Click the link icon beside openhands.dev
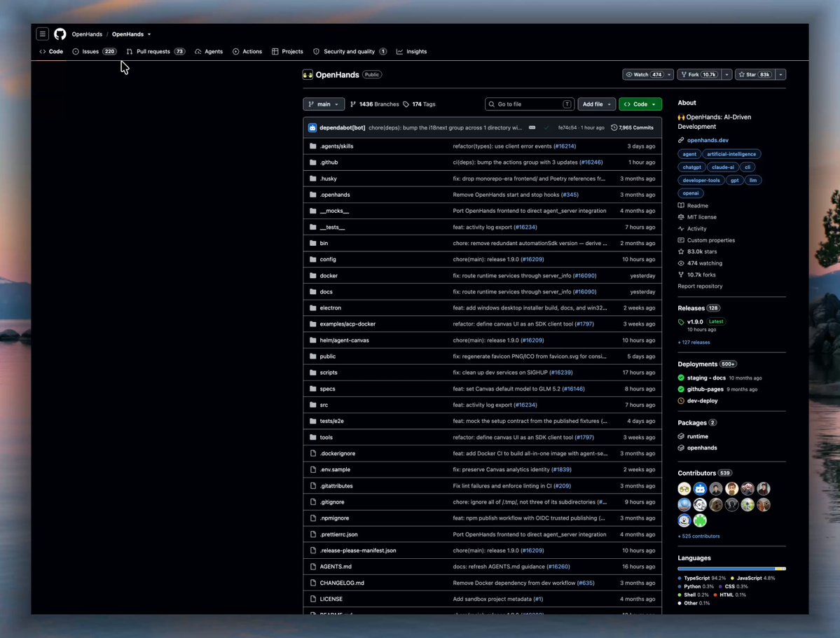 tap(681, 140)
